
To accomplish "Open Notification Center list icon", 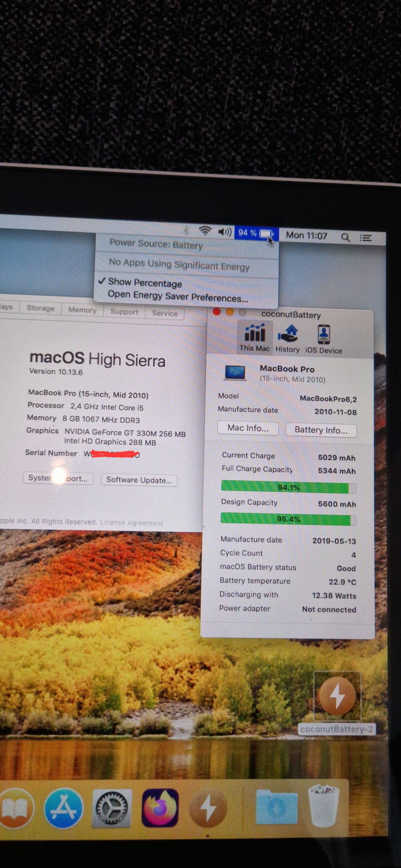I will (x=366, y=238).
